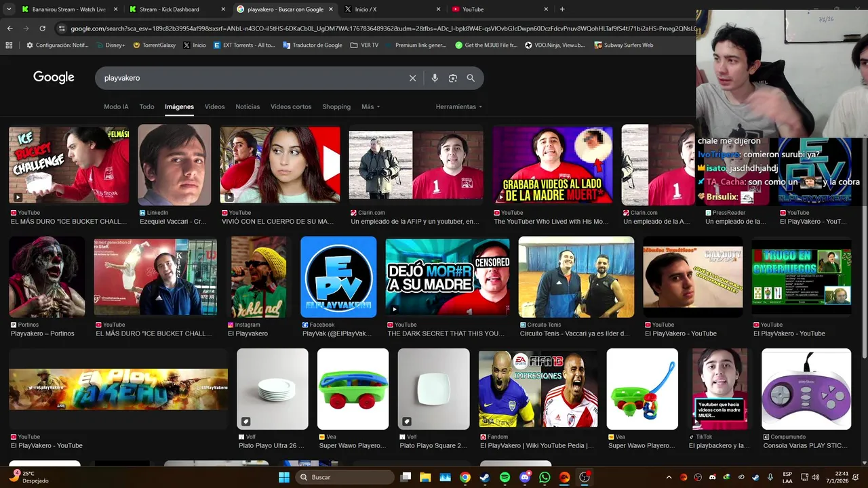The width and height of the screenshot is (868, 488).
Task: Click the volume speaker icon in system tray
Action: pos(815,477)
